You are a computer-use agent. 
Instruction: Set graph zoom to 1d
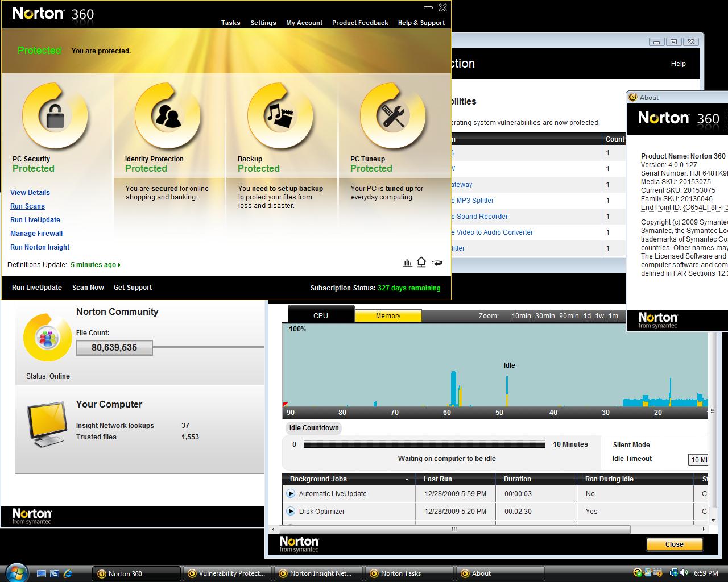tap(587, 316)
